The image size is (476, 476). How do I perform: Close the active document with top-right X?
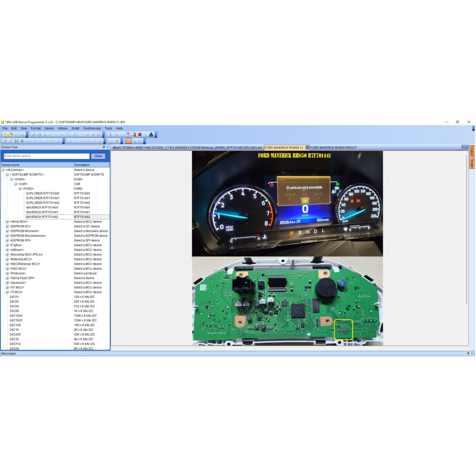pyautogui.click(x=467, y=147)
